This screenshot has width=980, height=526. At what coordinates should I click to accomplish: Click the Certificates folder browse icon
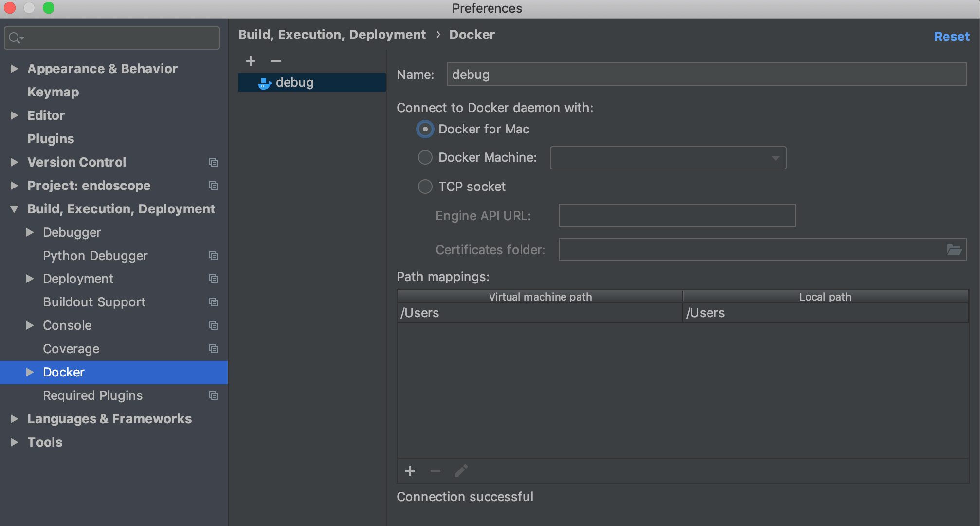(x=954, y=250)
